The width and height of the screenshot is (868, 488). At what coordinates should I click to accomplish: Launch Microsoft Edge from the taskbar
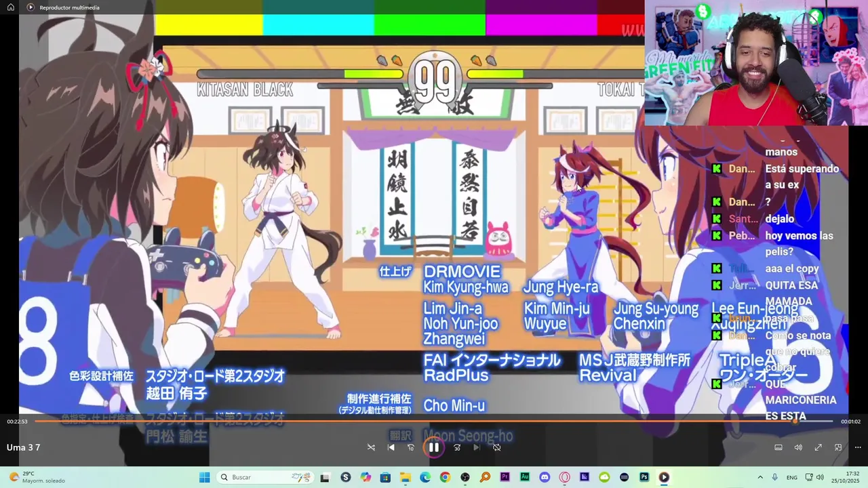(425, 477)
